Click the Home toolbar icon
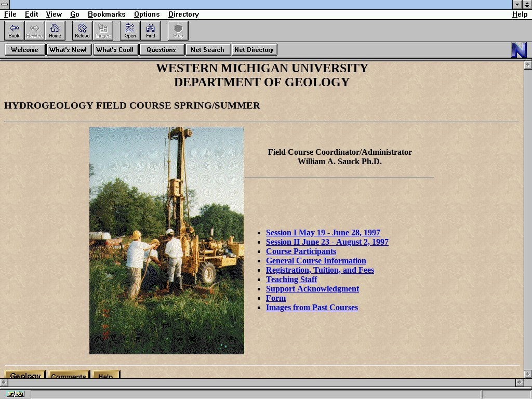 point(55,31)
